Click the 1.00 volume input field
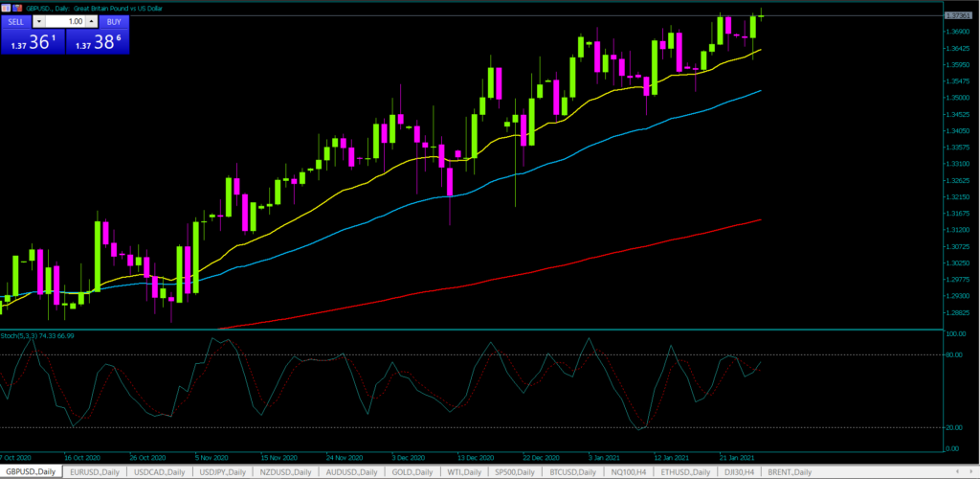This screenshot has width=980, height=479. coord(65,21)
